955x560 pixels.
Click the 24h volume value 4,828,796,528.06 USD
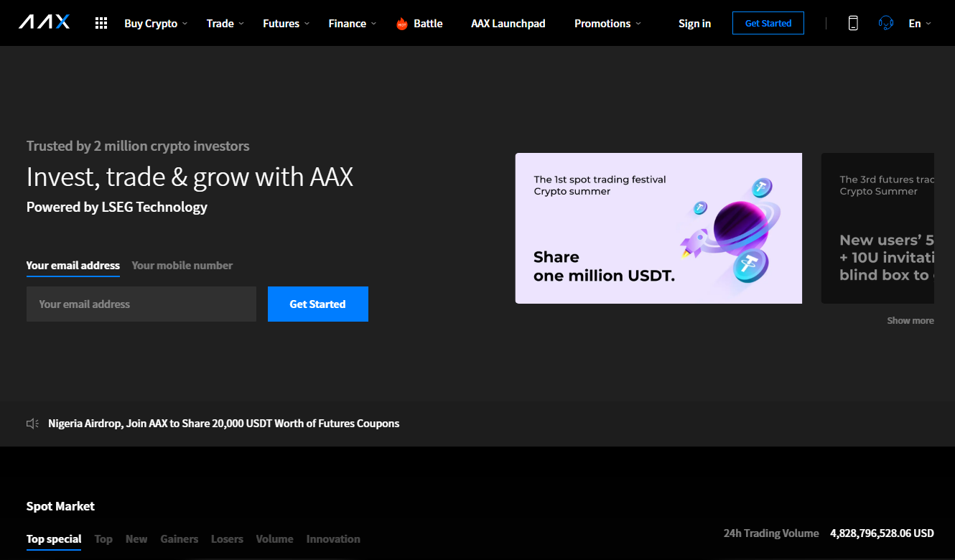pos(882,533)
